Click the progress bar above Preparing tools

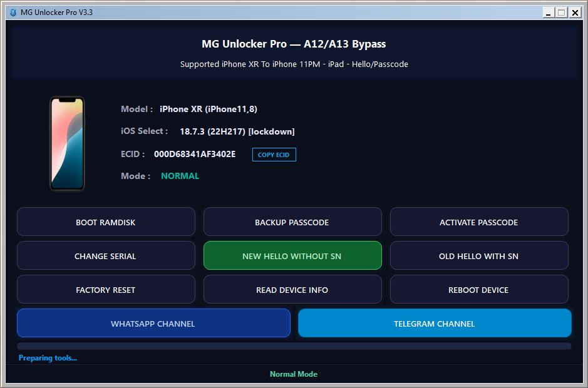coord(294,345)
